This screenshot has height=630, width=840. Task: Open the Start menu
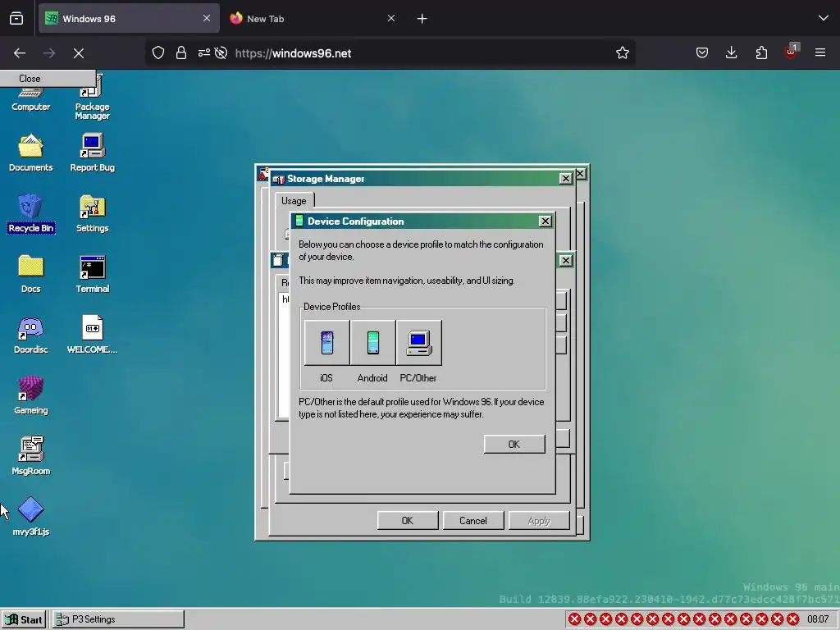coord(24,619)
